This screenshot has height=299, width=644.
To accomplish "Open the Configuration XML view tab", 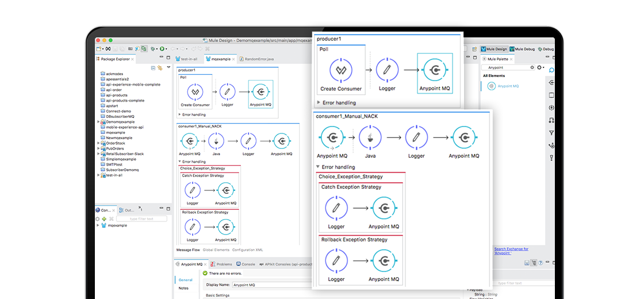I will (248, 250).
